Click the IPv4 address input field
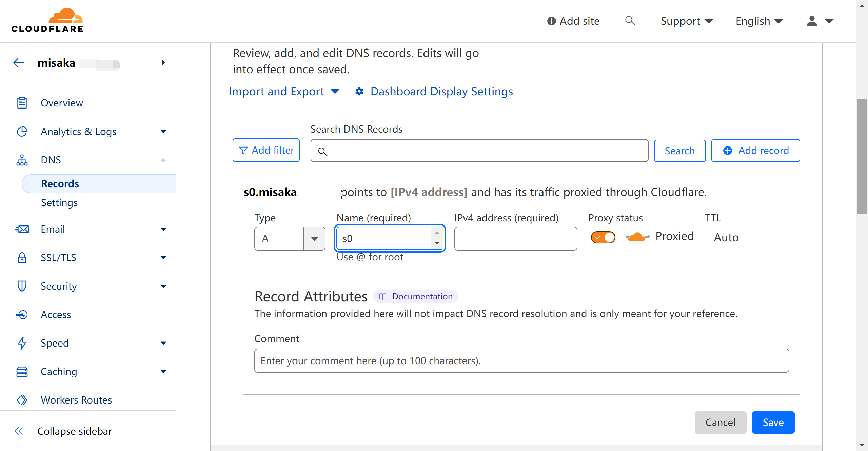The height and width of the screenshot is (451, 868). (x=515, y=239)
